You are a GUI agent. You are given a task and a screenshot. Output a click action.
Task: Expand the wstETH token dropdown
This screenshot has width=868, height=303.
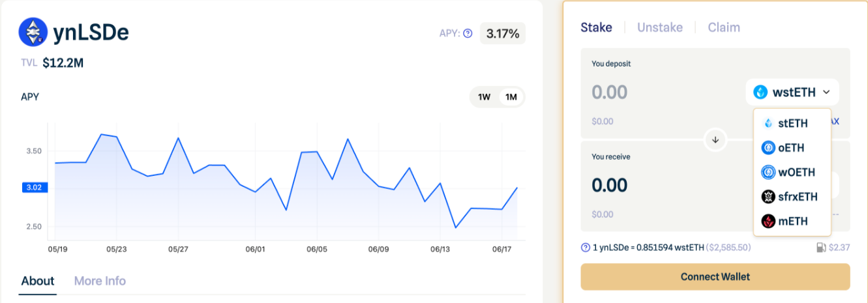pyautogui.click(x=792, y=93)
